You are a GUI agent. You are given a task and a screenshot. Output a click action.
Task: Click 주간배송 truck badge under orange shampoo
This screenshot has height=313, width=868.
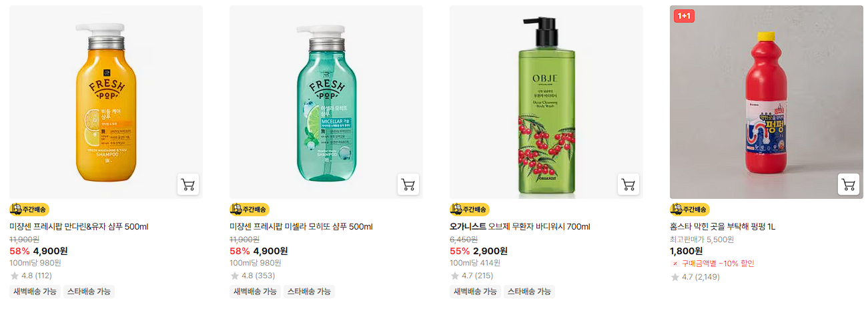point(29,210)
